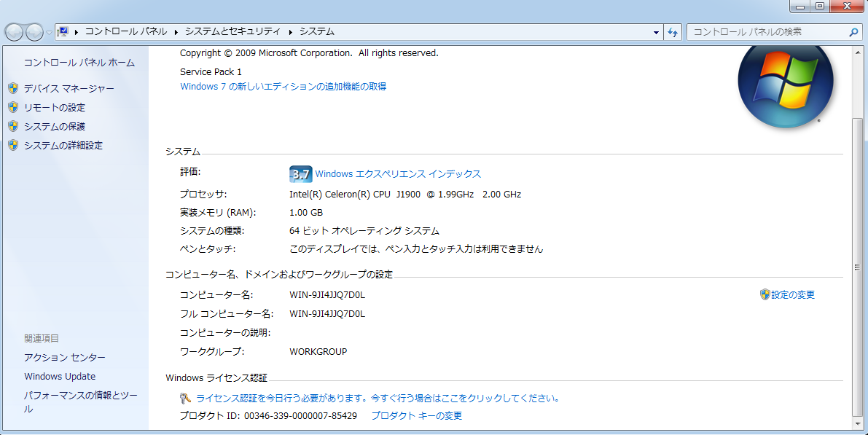The width and height of the screenshot is (868, 435).
Task: Open アクション センター link
Action: coord(64,358)
